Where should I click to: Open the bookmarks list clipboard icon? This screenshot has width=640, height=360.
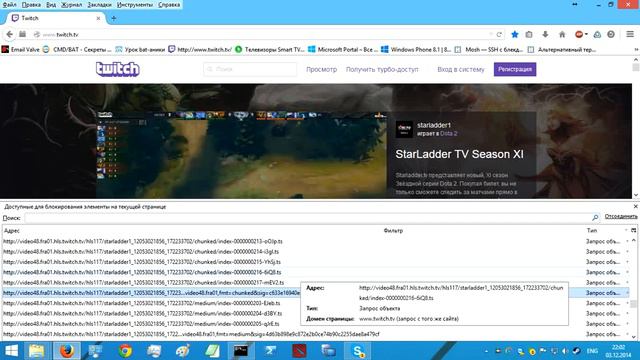pyautogui.click(x=529, y=34)
